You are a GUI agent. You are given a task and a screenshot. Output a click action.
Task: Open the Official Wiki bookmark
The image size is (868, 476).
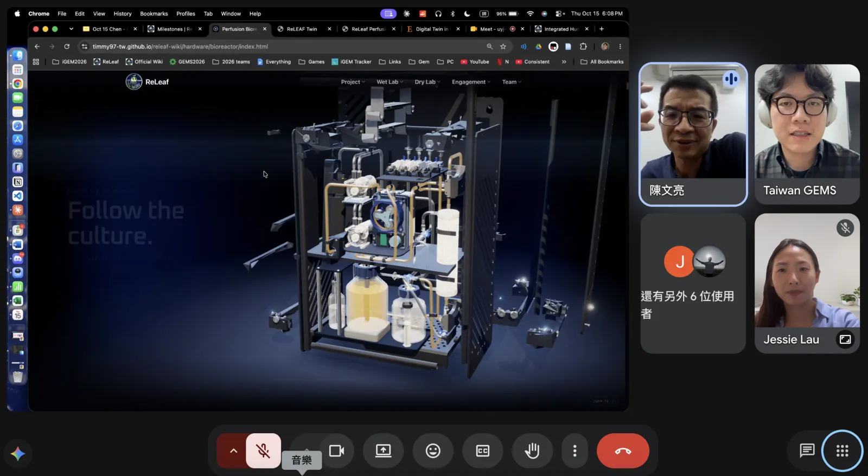tap(144, 62)
